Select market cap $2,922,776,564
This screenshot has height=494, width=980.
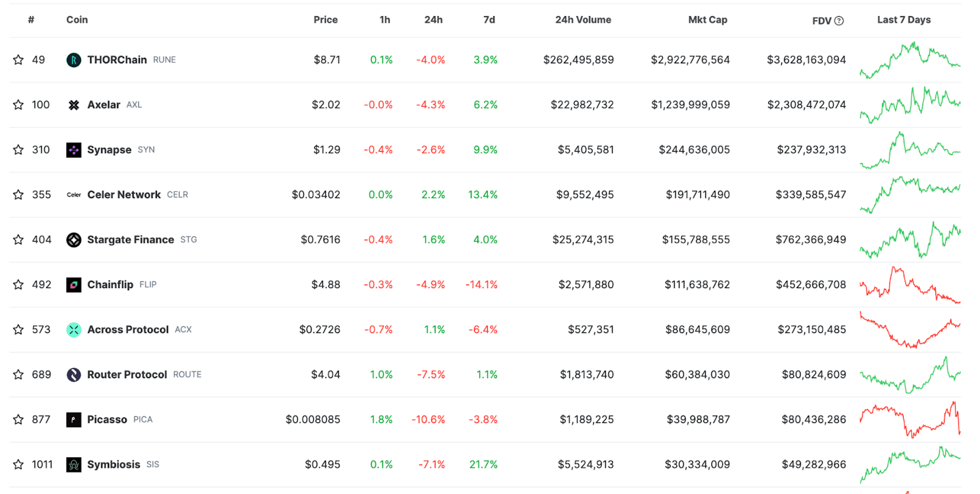pyautogui.click(x=690, y=60)
